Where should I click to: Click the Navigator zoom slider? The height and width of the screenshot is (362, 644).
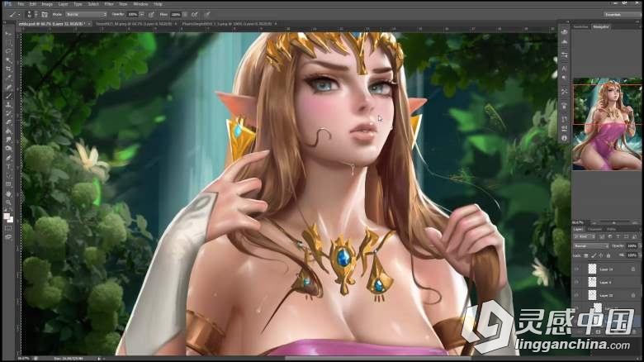point(614,222)
